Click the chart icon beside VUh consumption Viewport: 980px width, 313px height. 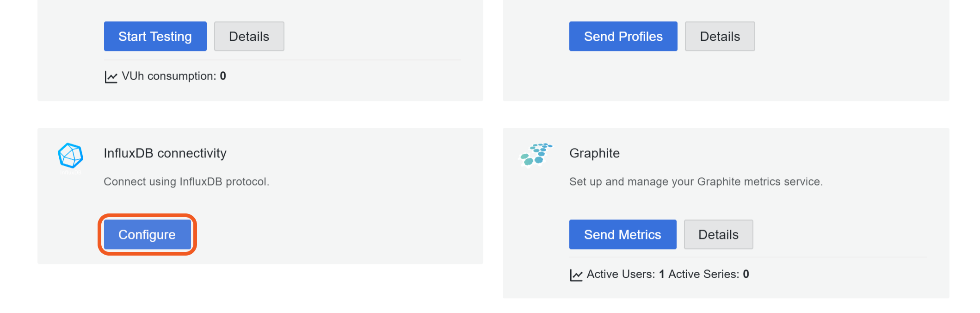click(111, 77)
